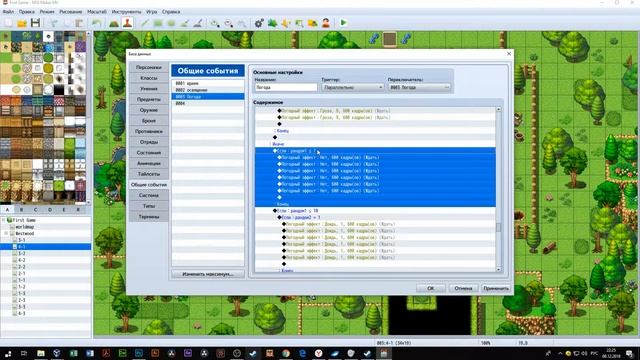Switch to the Классы database tab
The width and height of the screenshot is (640, 360).
click(149, 78)
